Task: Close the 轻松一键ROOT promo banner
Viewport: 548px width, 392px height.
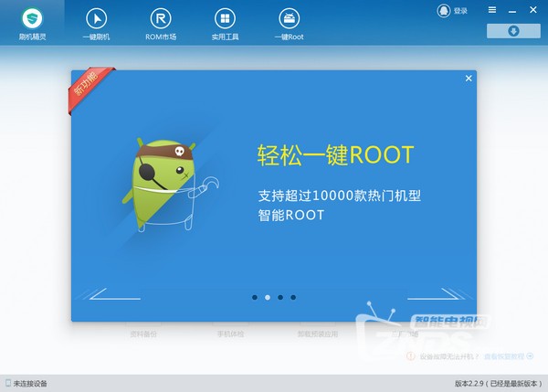Action: point(469,79)
